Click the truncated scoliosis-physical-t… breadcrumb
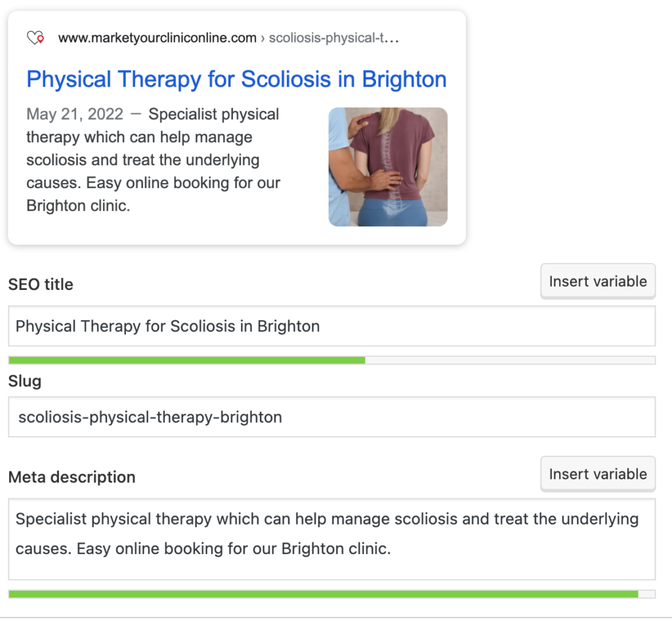 click(334, 38)
